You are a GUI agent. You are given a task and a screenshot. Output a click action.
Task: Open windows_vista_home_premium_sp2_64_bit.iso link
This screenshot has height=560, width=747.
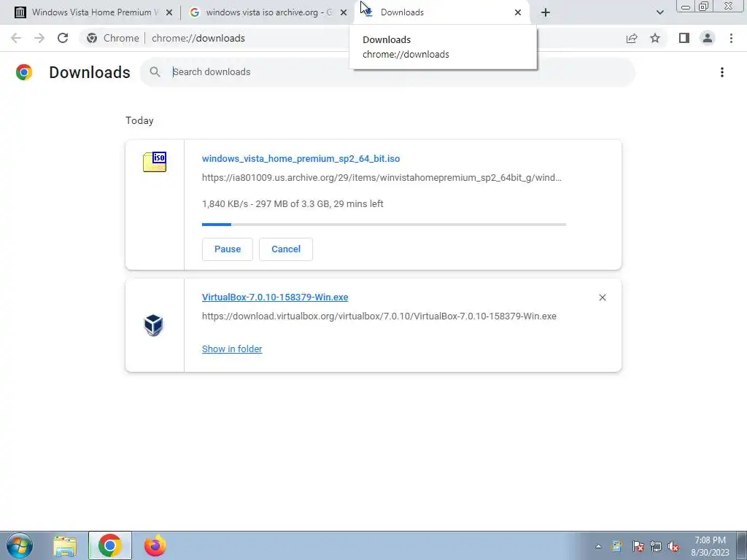(301, 158)
